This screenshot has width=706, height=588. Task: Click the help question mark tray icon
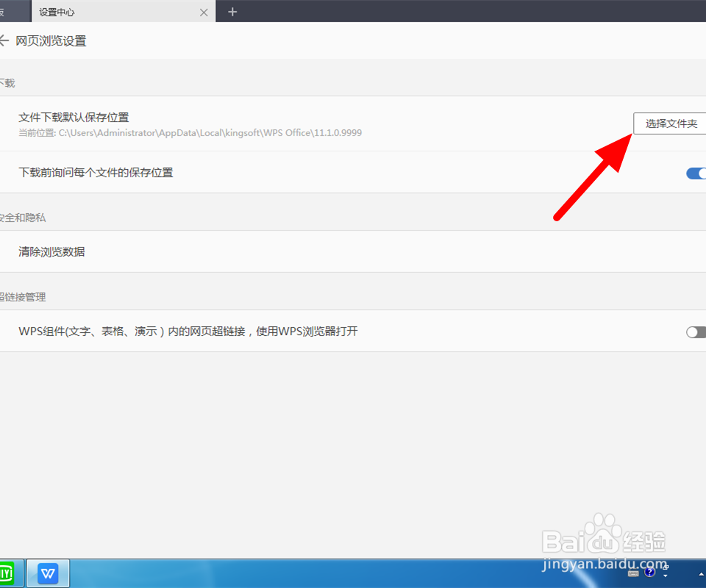pos(649,572)
